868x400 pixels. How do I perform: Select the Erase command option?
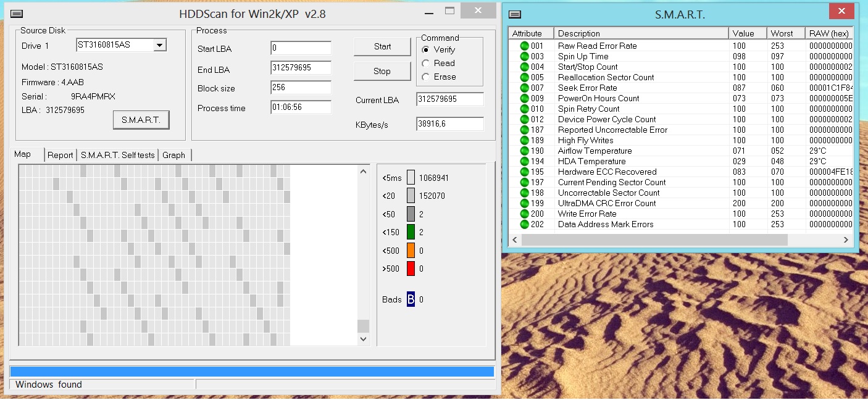click(x=426, y=77)
